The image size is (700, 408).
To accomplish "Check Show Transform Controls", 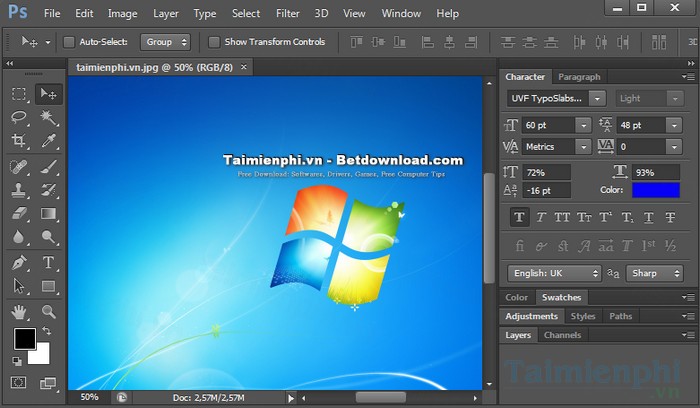I will pyautogui.click(x=214, y=42).
